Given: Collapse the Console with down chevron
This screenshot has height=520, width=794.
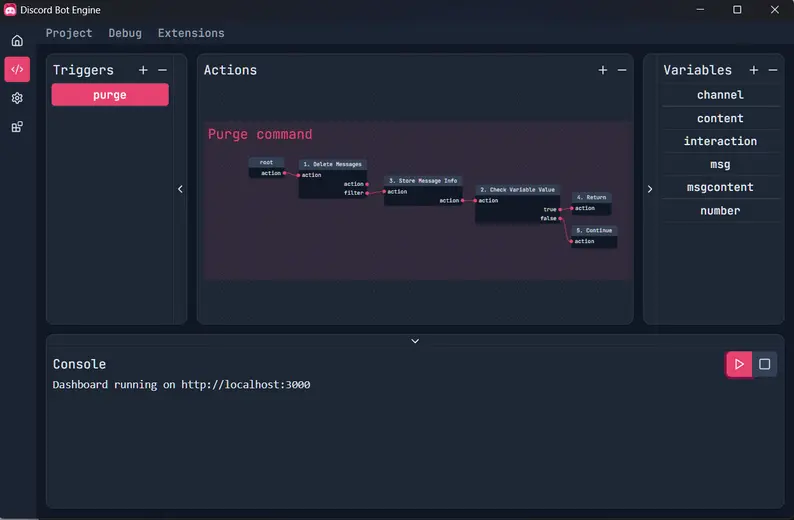Looking at the screenshot, I should point(415,341).
